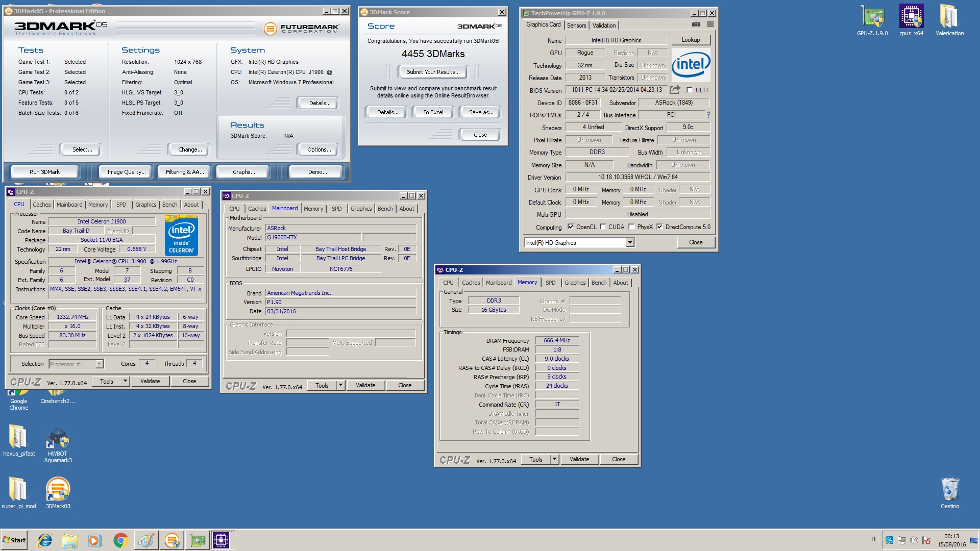Image resolution: width=980 pixels, height=551 pixels.
Task: Switch to the GPU-Z taskbar button
Action: [198, 540]
